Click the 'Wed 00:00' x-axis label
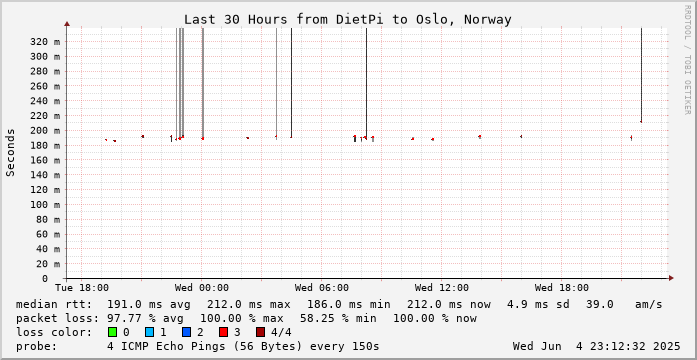The image size is (697, 360). [202, 288]
